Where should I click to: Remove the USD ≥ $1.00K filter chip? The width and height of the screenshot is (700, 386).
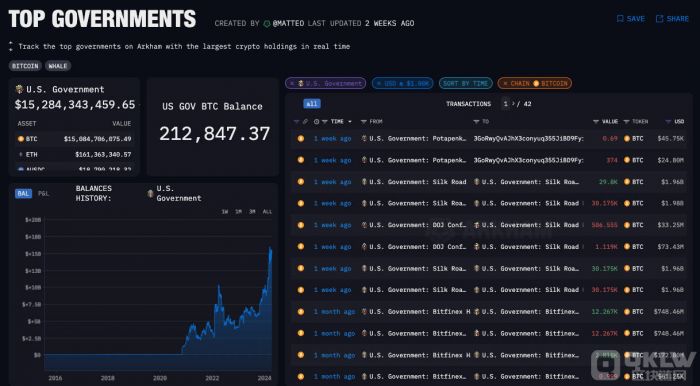379,83
